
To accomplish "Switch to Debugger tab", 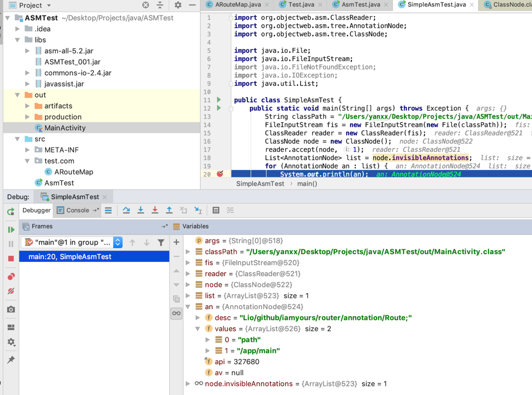I will tap(36, 210).
